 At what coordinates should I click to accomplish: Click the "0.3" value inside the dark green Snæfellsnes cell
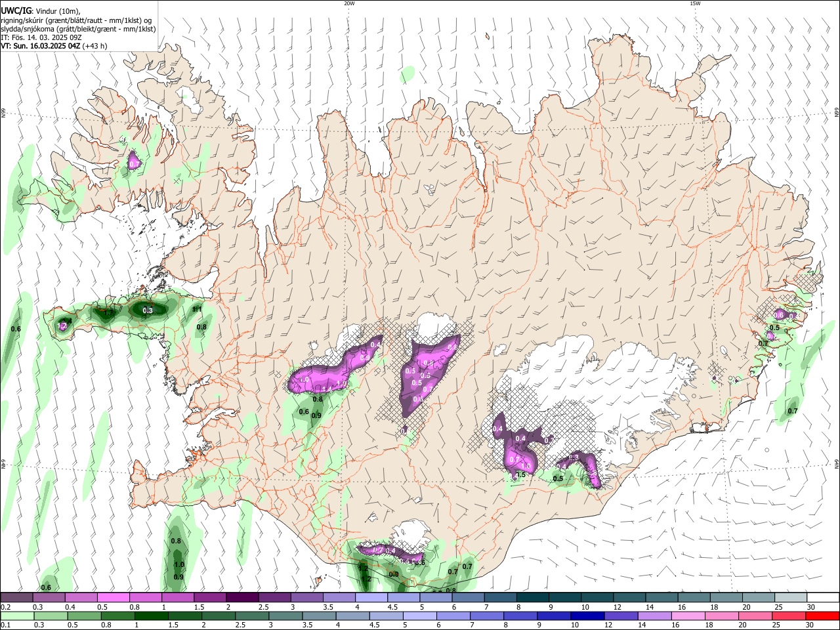148,310
